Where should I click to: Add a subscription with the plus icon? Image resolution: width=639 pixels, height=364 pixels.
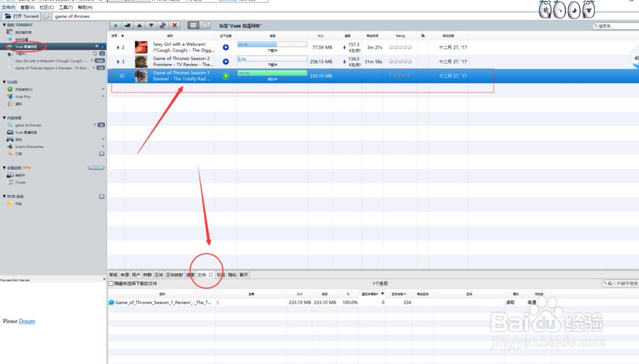[x=102, y=153]
